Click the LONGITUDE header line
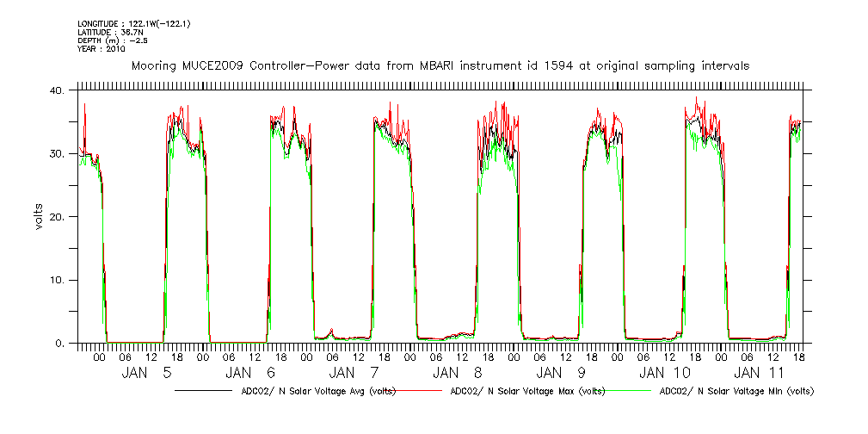The width and height of the screenshot is (868, 434). point(133,23)
